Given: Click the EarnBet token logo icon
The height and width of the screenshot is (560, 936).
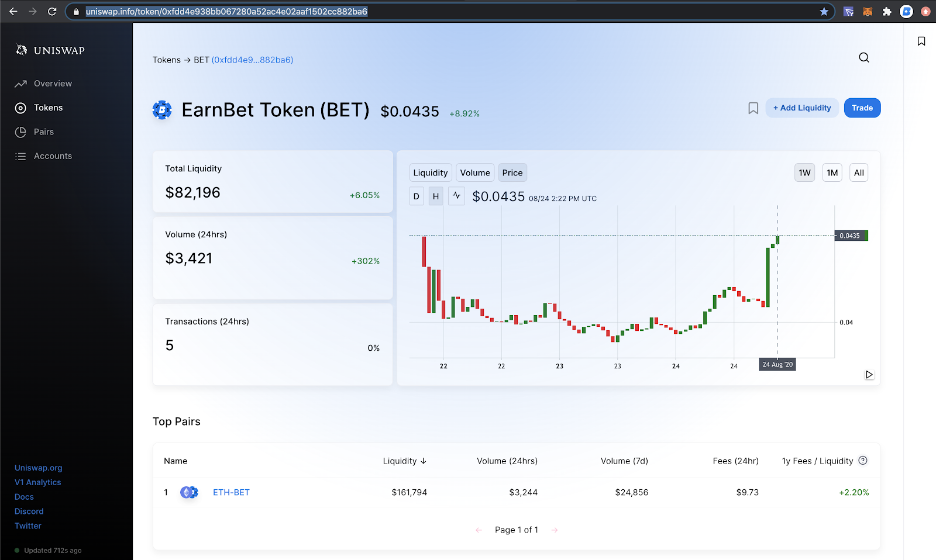Looking at the screenshot, I should pos(162,110).
